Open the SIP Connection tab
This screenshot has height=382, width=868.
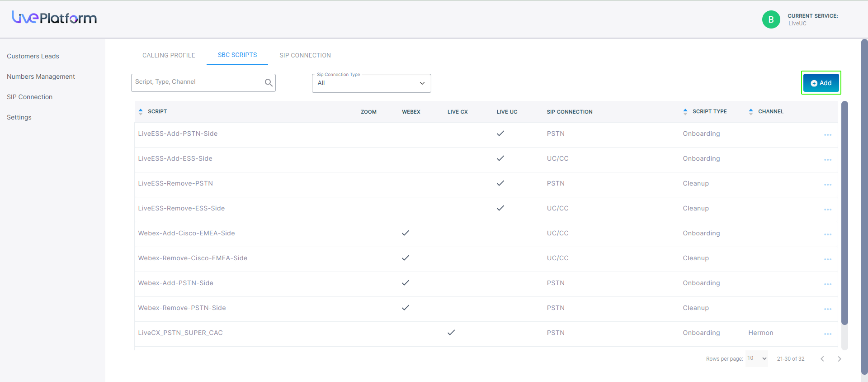305,55
